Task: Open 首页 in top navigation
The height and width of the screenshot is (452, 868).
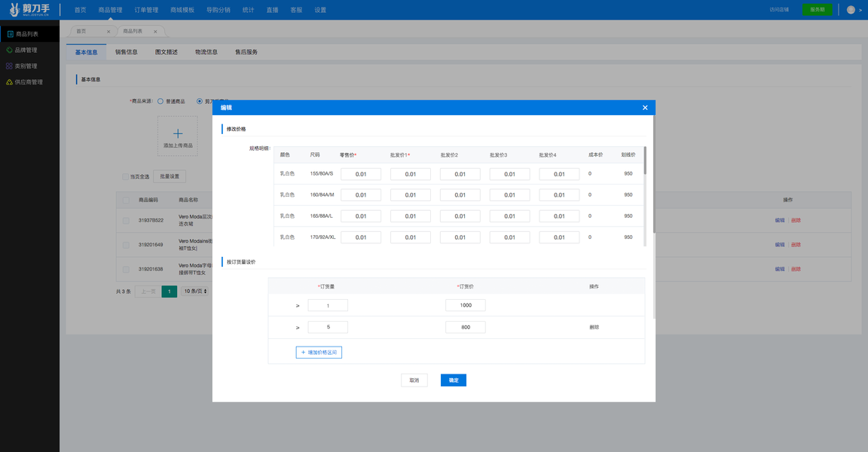Action: coord(81,10)
